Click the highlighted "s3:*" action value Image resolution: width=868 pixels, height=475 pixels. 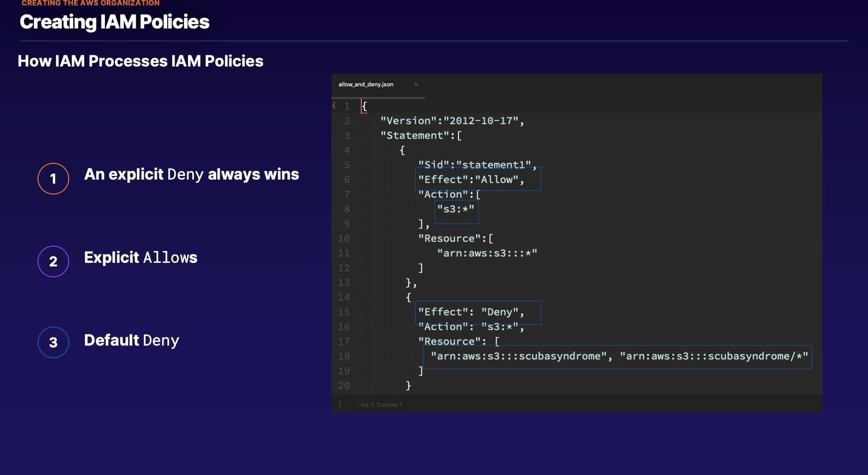tap(456, 209)
